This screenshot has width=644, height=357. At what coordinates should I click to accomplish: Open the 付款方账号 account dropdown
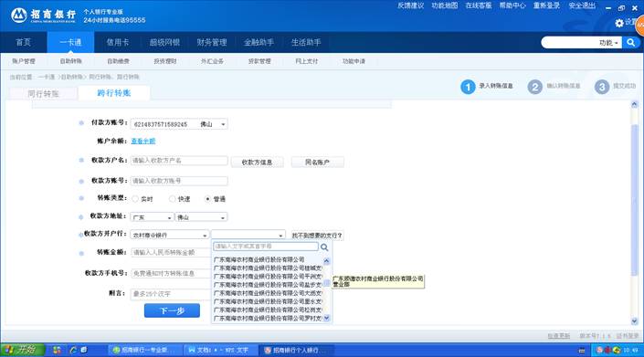[x=179, y=124]
